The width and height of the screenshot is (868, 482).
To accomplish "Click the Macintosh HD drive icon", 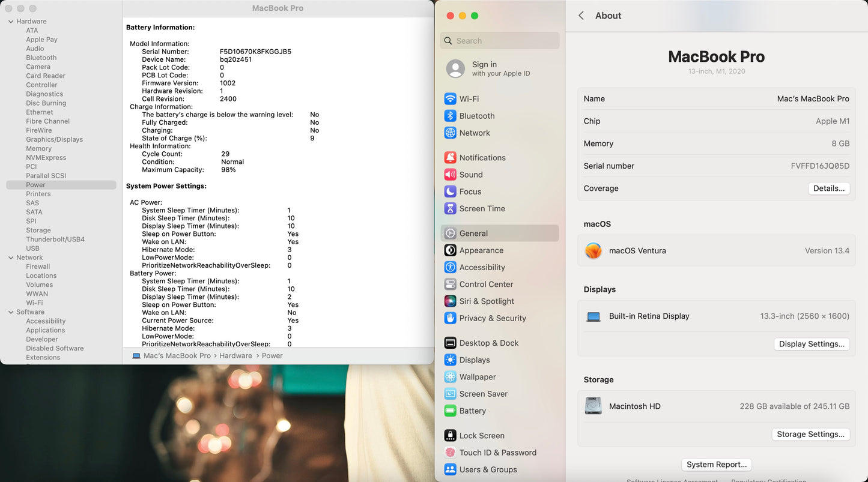I will 593,406.
